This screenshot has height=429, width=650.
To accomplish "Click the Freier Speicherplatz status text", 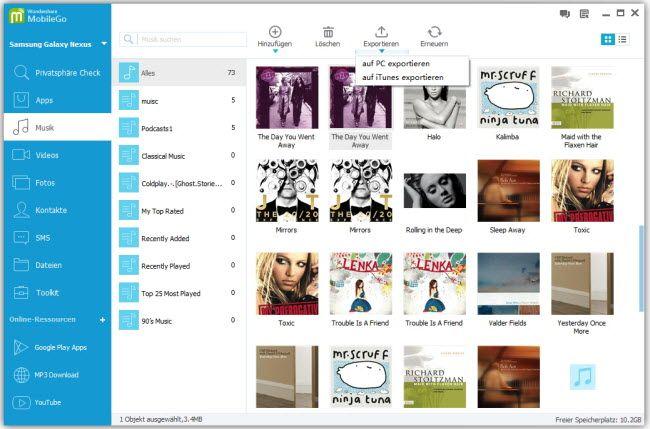I will point(598,420).
